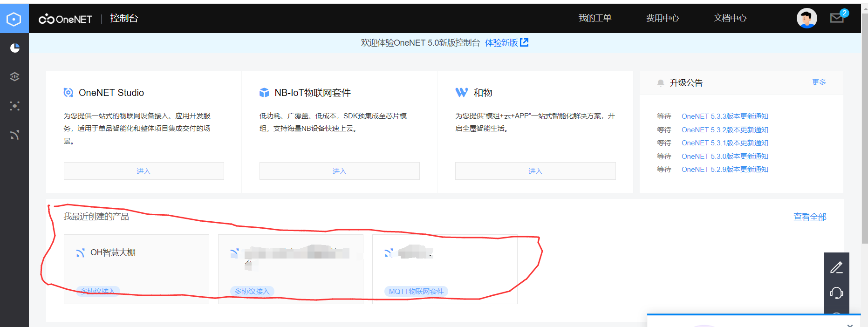Click 更多 in 升级公告 panel
Viewport: 868px width, 327px height.
819,82
